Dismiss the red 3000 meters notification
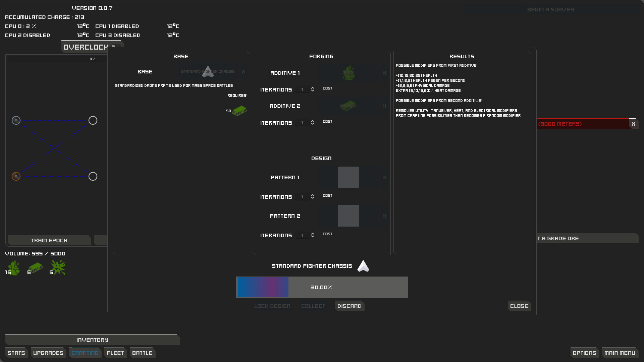Image resolution: width=644 pixels, height=362 pixels. tap(633, 124)
